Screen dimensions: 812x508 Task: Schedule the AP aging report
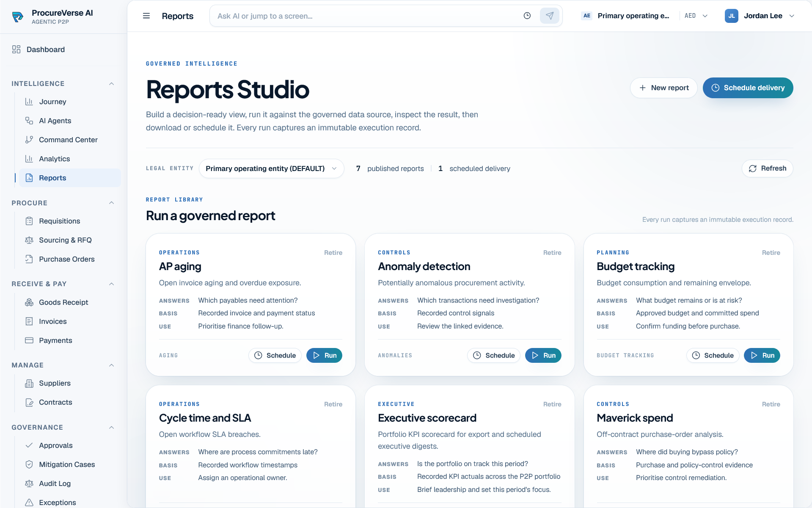(x=275, y=356)
